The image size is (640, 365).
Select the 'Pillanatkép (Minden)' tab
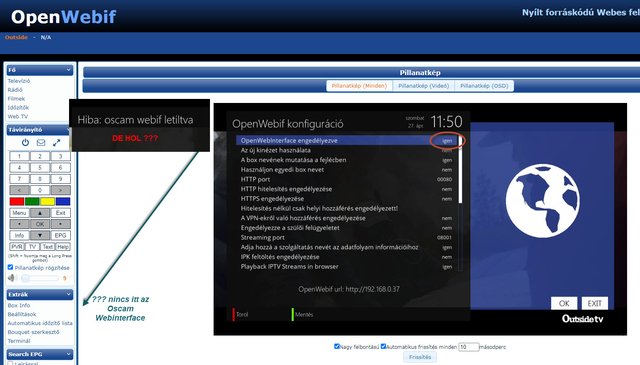(x=359, y=86)
